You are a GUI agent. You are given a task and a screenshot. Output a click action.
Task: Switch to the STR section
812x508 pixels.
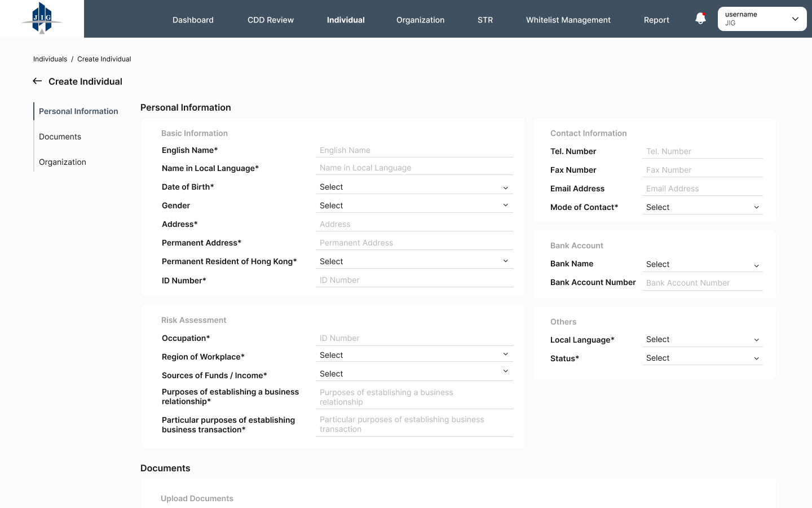(485, 20)
